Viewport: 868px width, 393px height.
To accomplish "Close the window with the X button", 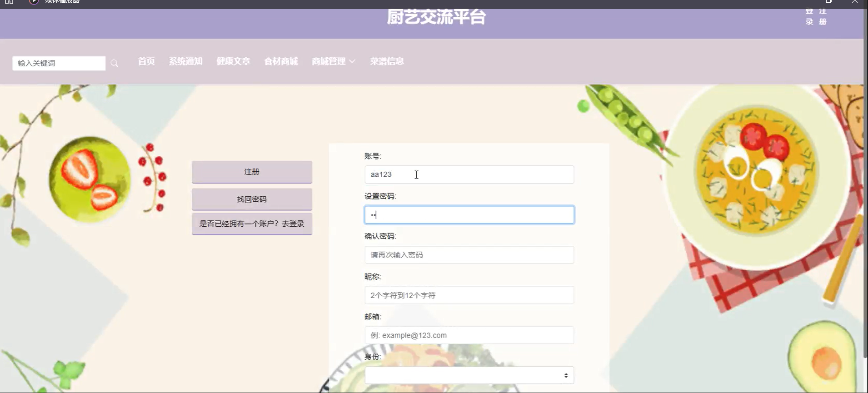I will click(854, 1).
